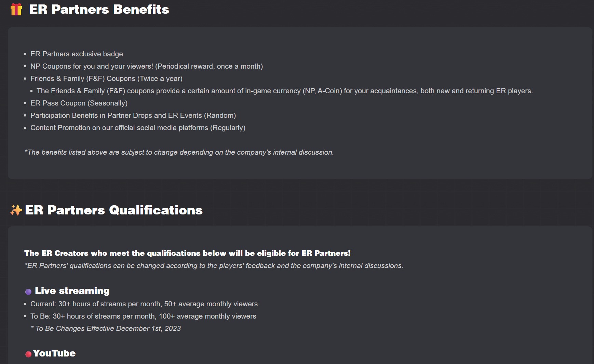The width and height of the screenshot is (594, 364).
Task: Click the Friends & Family Coupons twice-a-year line
Action: 106,79
